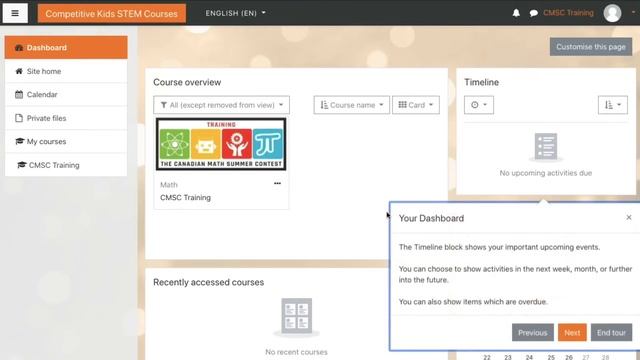
Task: Open the CMSC Training course card title
Action: pyautogui.click(x=185, y=198)
